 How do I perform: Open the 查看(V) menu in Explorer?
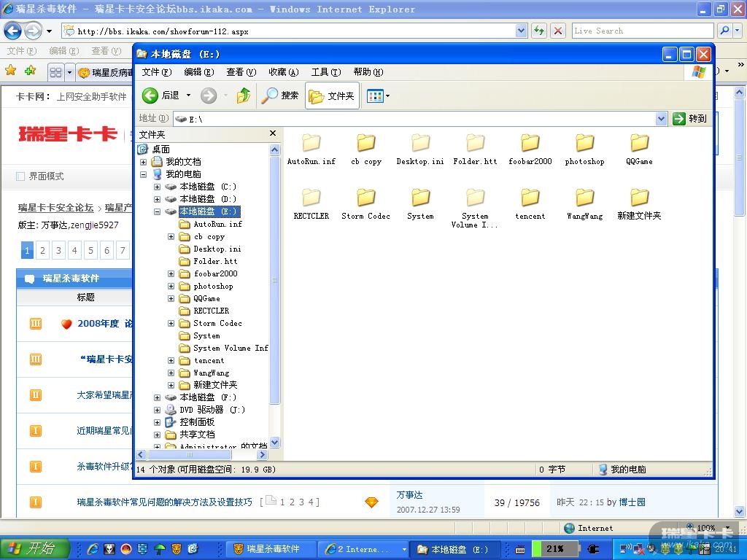tap(241, 71)
